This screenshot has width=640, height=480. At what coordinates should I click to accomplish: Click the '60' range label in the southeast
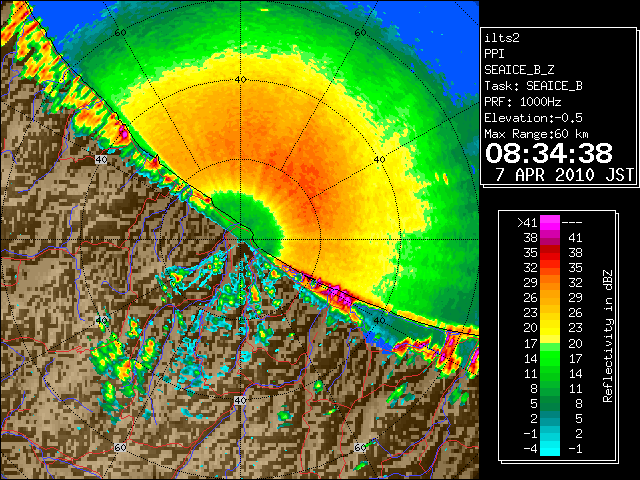(x=360, y=447)
